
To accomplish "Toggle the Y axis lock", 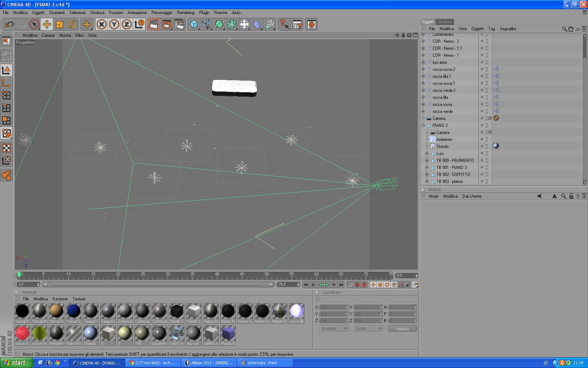I will 114,25.
